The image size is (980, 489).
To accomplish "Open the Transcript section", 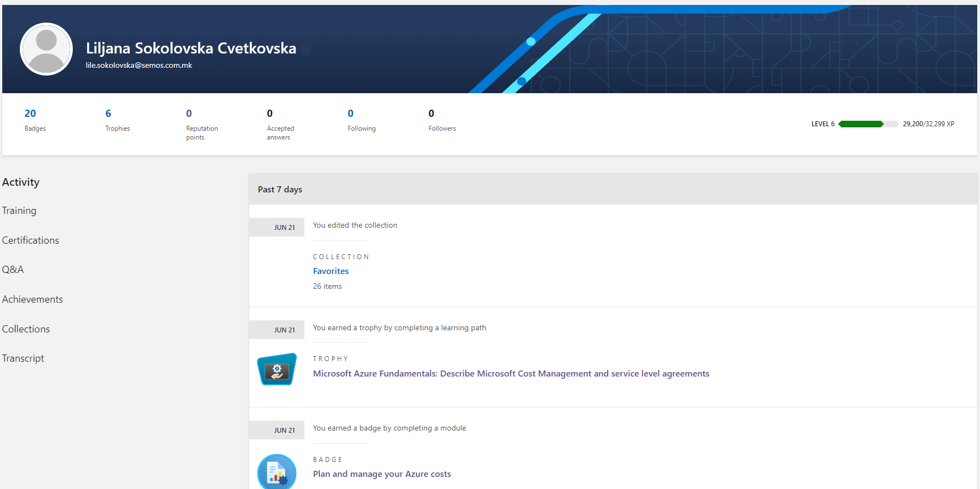I will pos(23,358).
